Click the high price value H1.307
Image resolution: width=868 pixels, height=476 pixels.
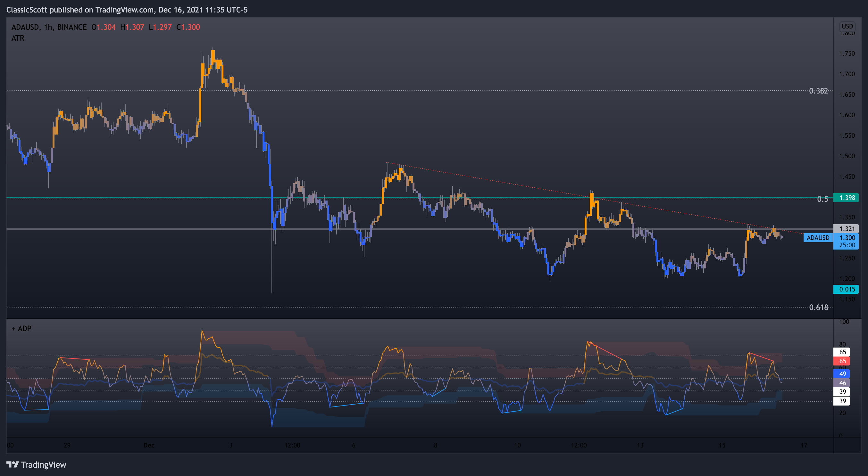pos(132,27)
